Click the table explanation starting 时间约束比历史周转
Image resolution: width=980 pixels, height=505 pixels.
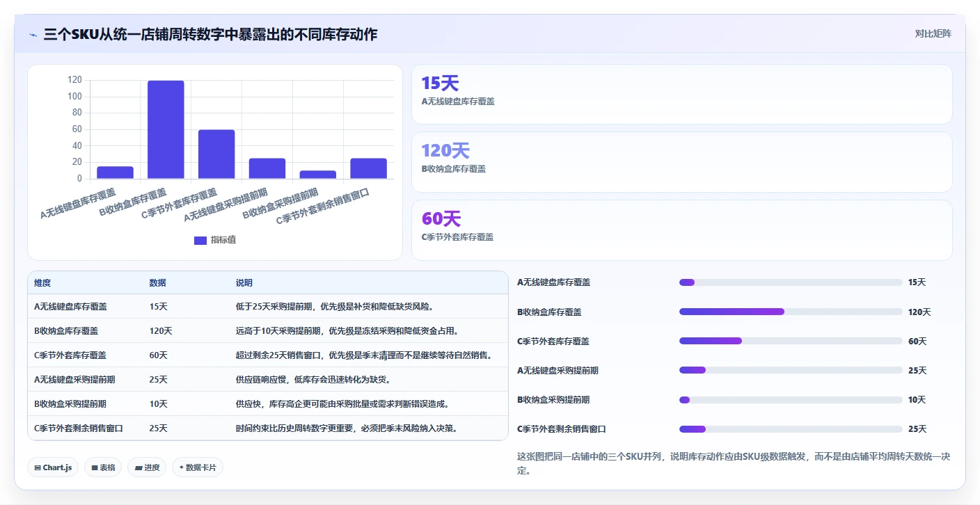(x=347, y=428)
